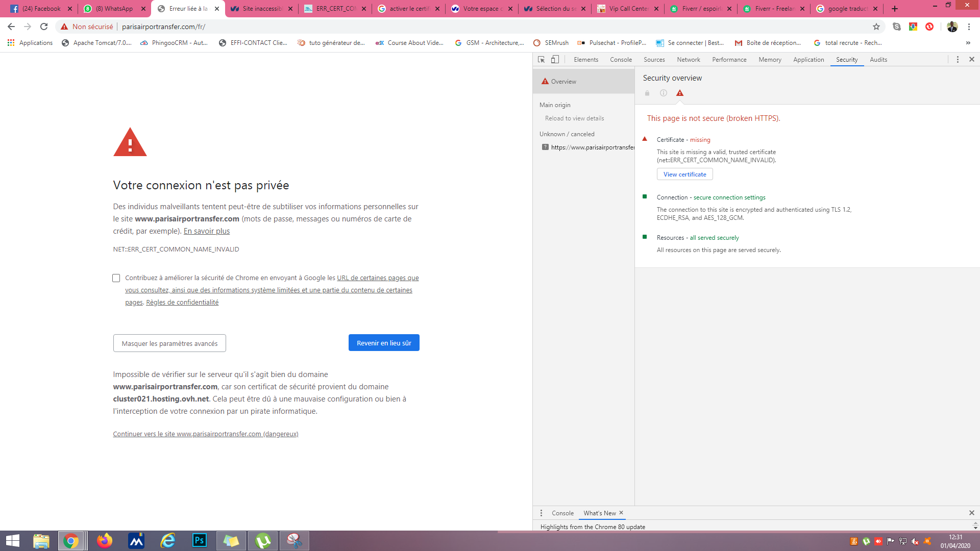Click Revenir en lieu sûr button

click(x=384, y=343)
